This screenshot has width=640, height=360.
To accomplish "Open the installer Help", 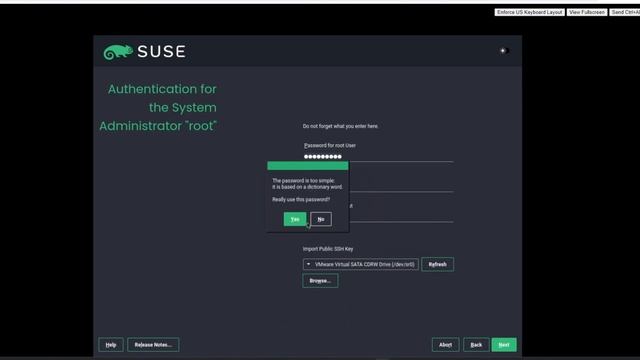I will (x=111, y=345).
